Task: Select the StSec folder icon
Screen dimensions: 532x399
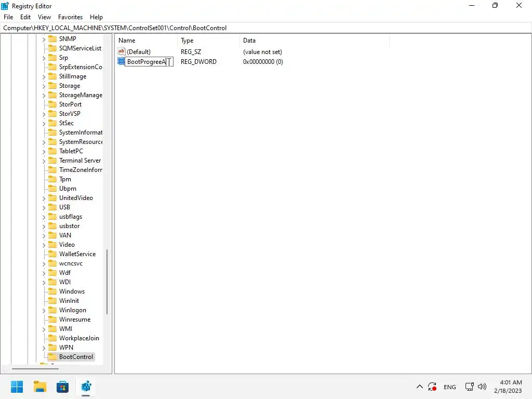Action: click(52, 123)
